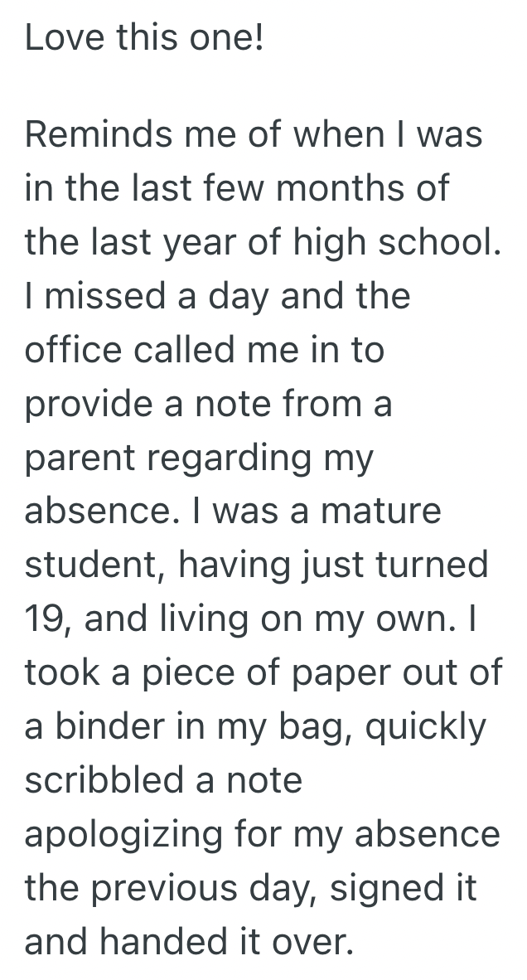527x980 pixels.
Task: Click the "Love this one!" line
Action: coord(144,39)
